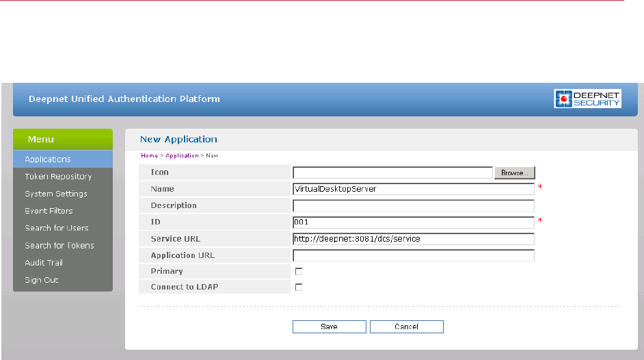This screenshot has height=360, width=644.
Task: Click the Connect to LDAP label
Action: (x=185, y=287)
